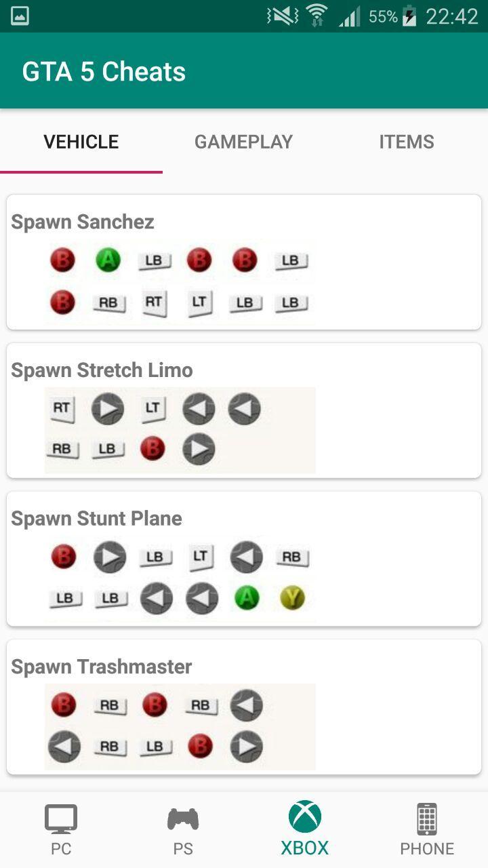The image size is (488, 868).
Task: Tap the picture notification icon in status bar
Action: coord(20,16)
